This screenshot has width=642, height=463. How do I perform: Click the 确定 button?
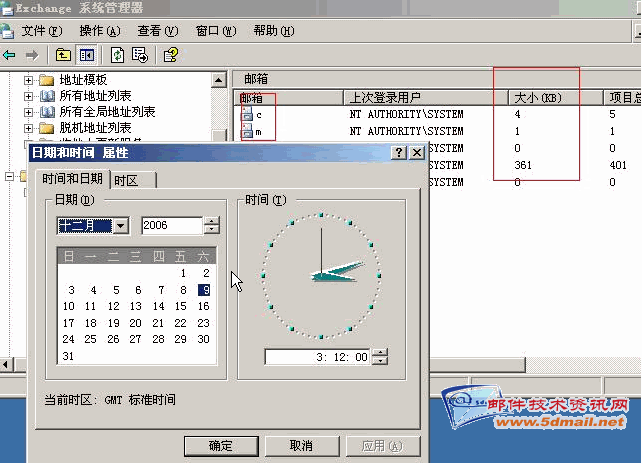[220, 446]
